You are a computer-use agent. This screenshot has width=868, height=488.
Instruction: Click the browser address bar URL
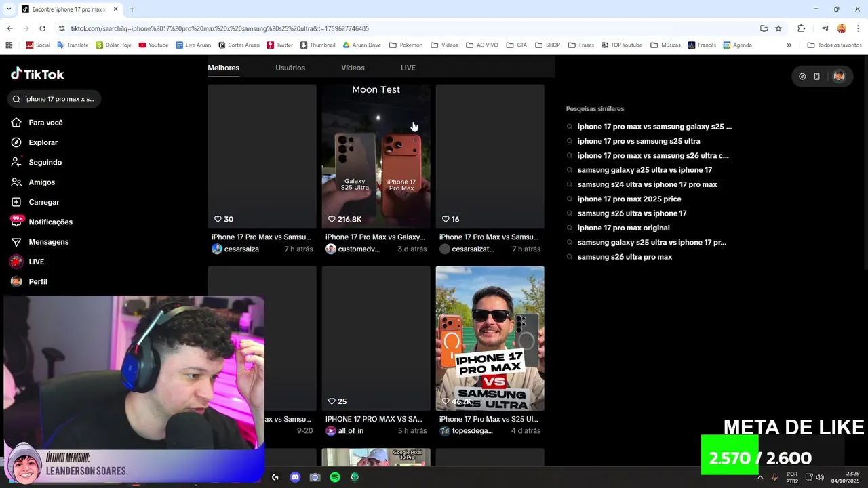click(220, 28)
